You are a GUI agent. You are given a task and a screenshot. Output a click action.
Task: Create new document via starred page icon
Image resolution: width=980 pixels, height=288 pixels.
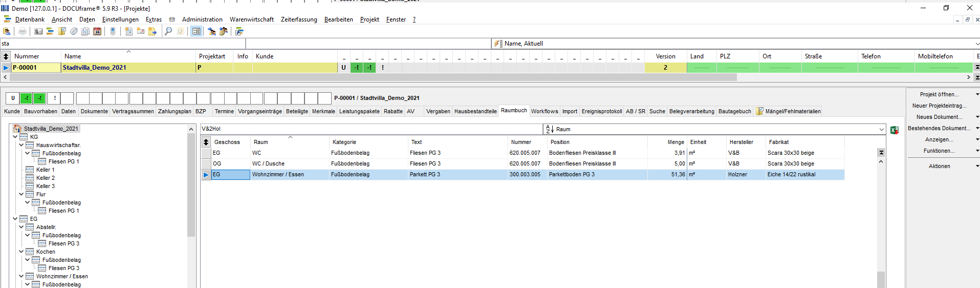[128, 31]
